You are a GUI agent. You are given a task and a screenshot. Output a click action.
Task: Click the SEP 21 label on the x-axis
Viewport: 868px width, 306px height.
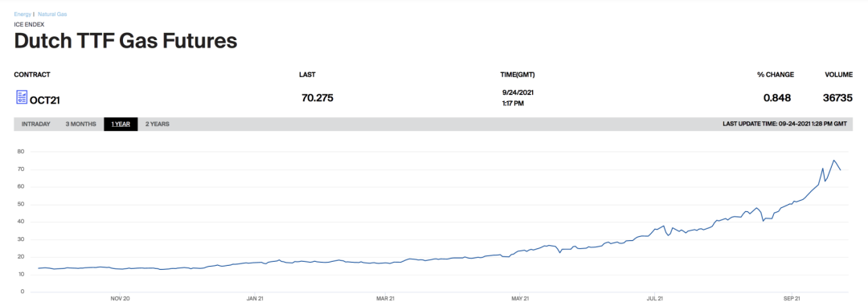point(792,299)
